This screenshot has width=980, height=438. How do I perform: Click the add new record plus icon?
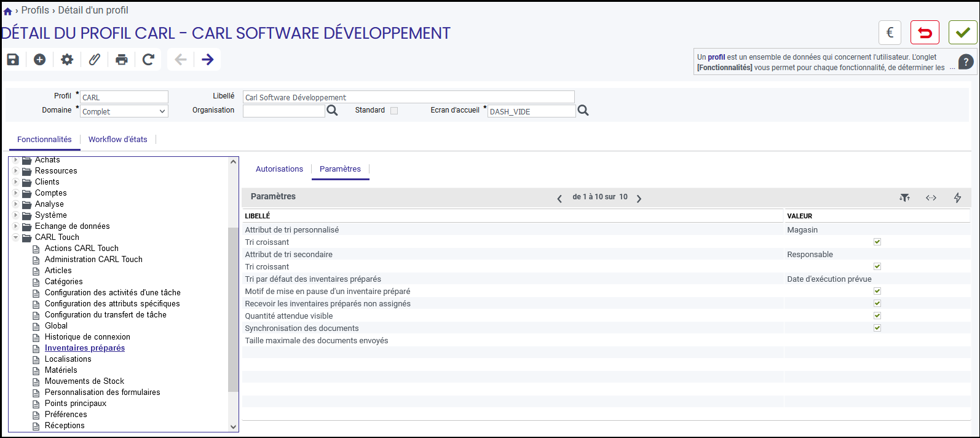40,59
